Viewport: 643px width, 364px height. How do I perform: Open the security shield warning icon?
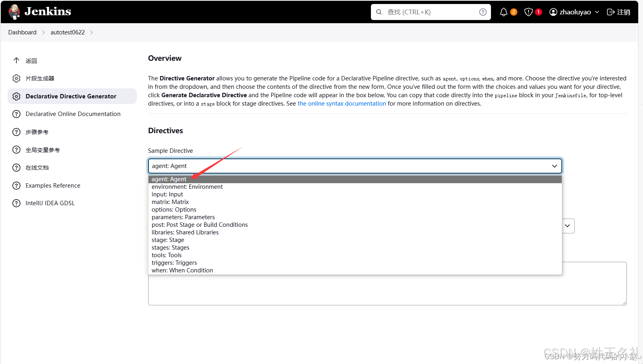click(x=529, y=12)
